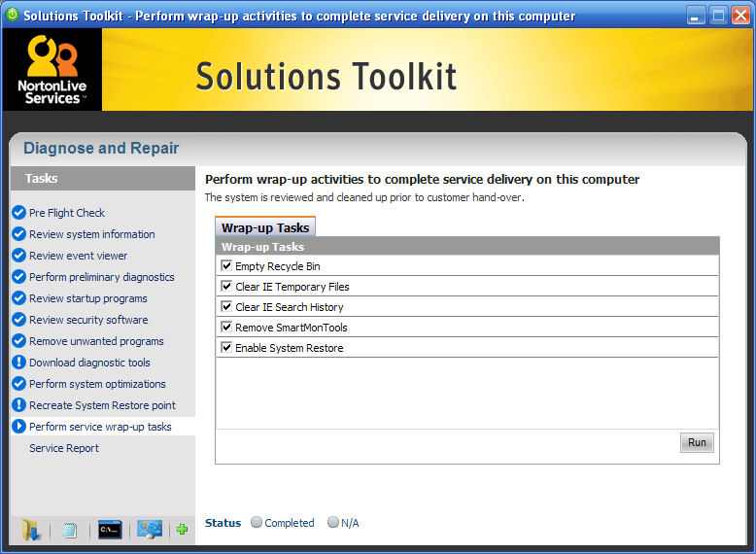Click the arrow icon beside Perform service wrap-up tasks
Viewport: 756px width, 554px height.
coord(18,427)
